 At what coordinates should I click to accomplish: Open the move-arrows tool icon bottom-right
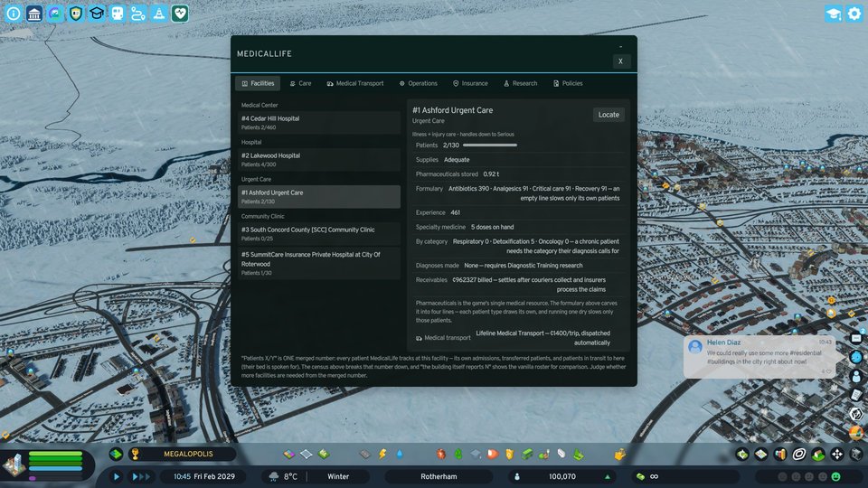pos(837,455)
